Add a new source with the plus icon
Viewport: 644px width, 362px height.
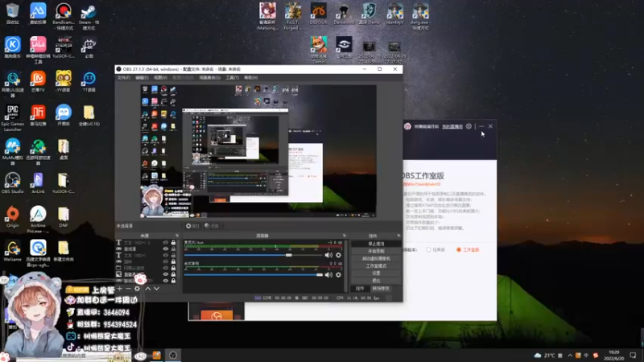click(119, 289)
